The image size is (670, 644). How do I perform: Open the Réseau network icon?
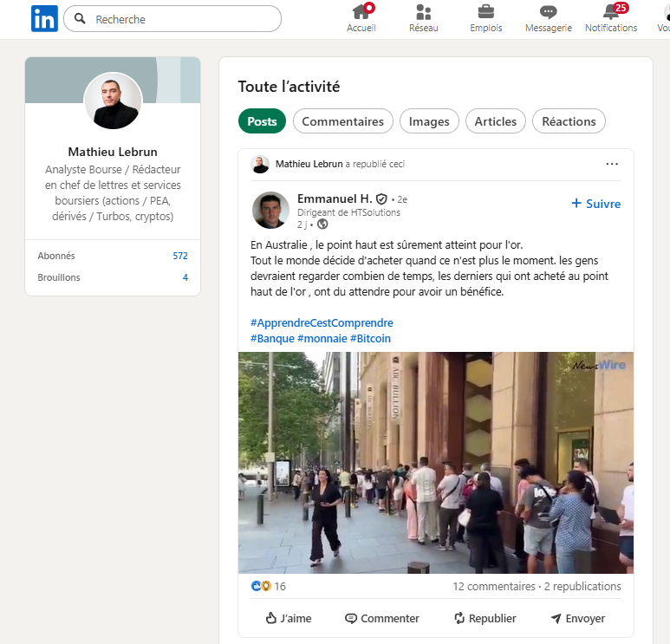coord(423,11)
